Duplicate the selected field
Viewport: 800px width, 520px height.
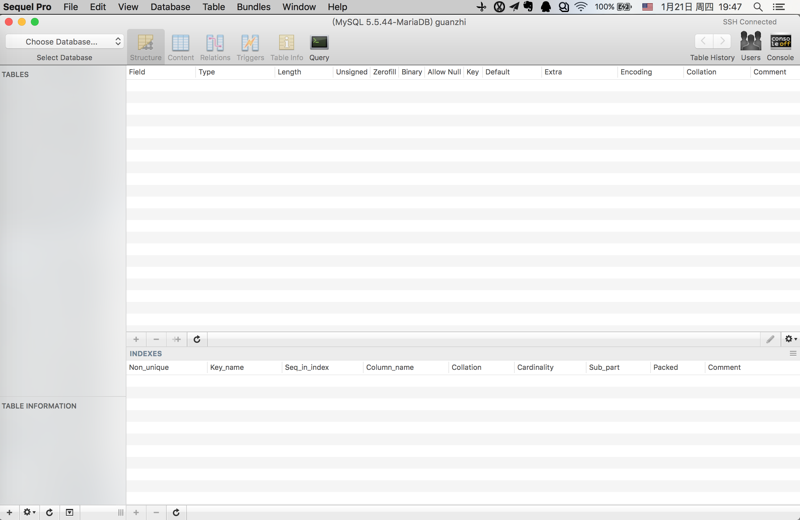point(177,339)
